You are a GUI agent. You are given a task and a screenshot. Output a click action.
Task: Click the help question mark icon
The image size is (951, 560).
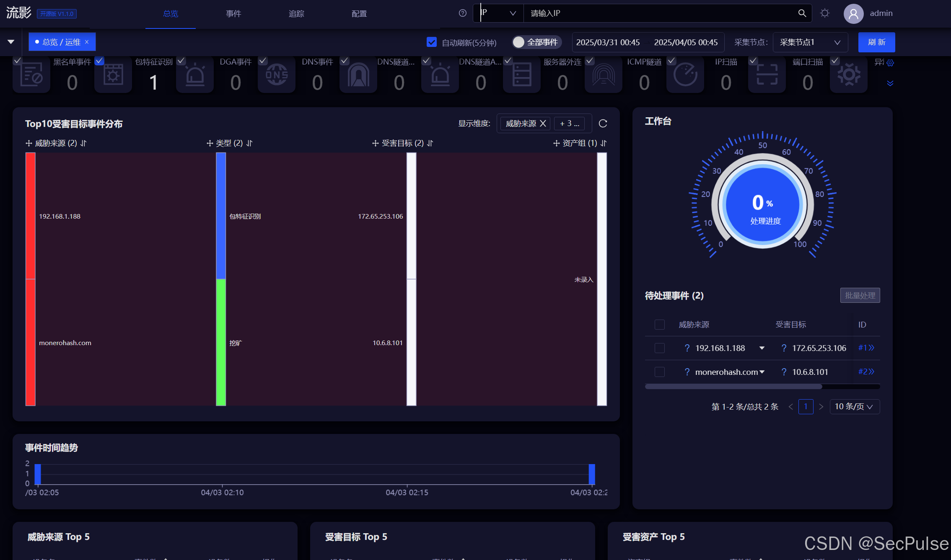pyautogui.click(x=462, y=13)
